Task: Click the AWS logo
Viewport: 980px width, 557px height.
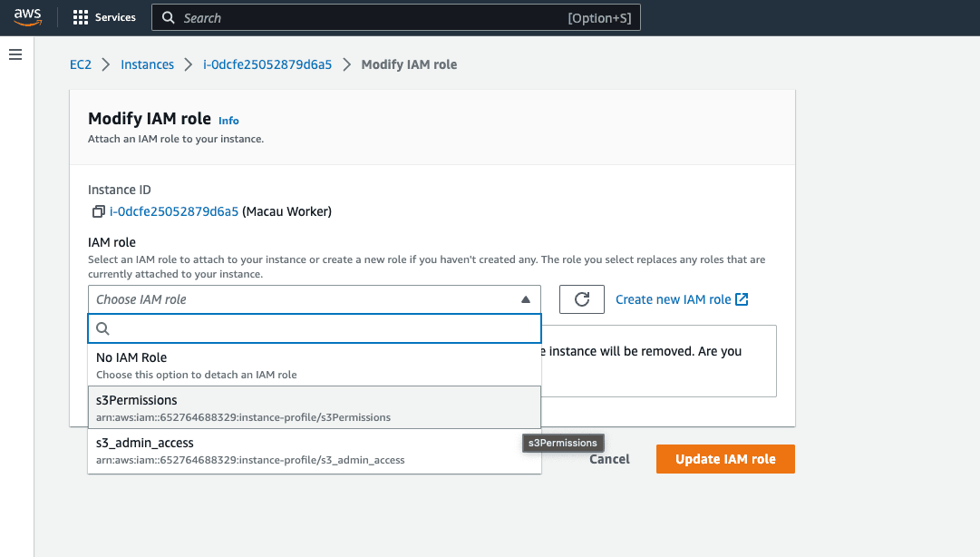Action: click(27, 17)
